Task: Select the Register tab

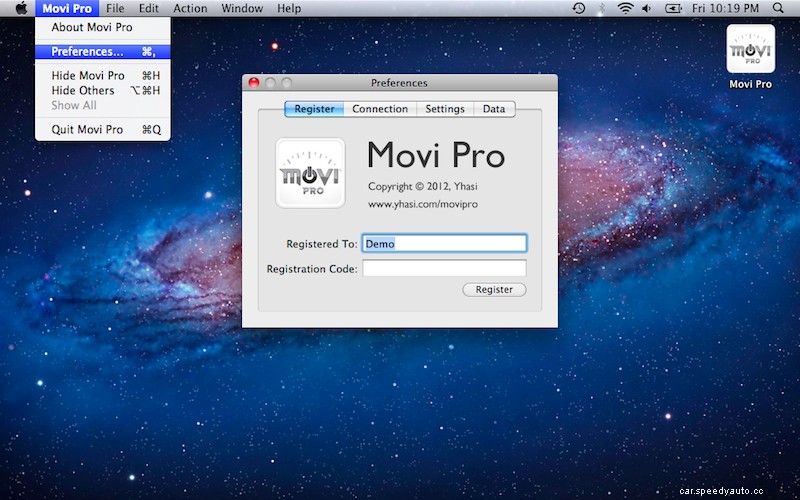Action: pyautogui.click(x=314, y=109)
